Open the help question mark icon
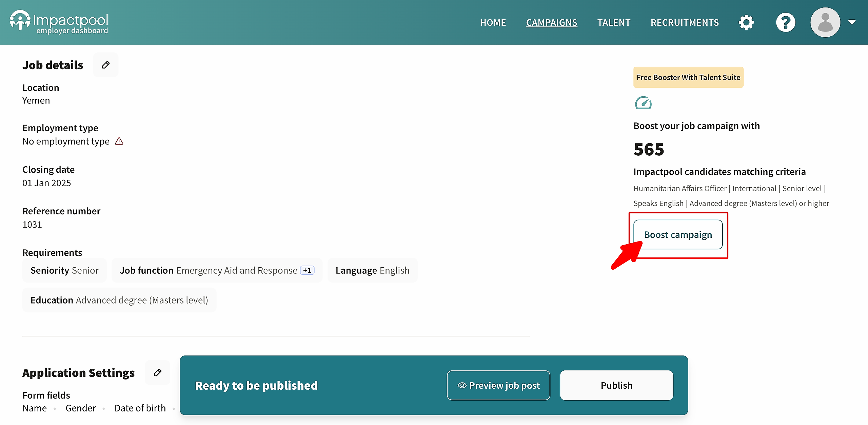 click(786, 22)
